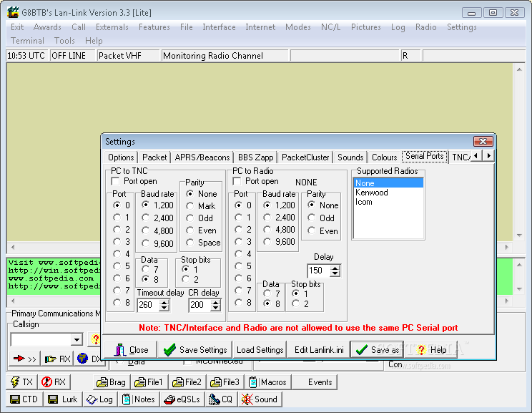Viewport: 532px width, 413px height.
Task: Open the Macros notepad button
Action: click(267, 382)
